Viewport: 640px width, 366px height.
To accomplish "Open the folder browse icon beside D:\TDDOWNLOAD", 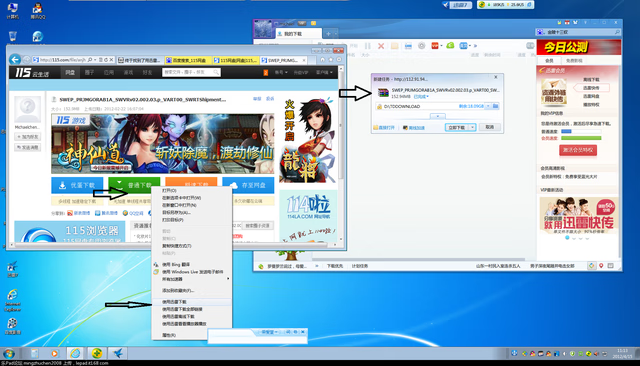I will (496, 106).
